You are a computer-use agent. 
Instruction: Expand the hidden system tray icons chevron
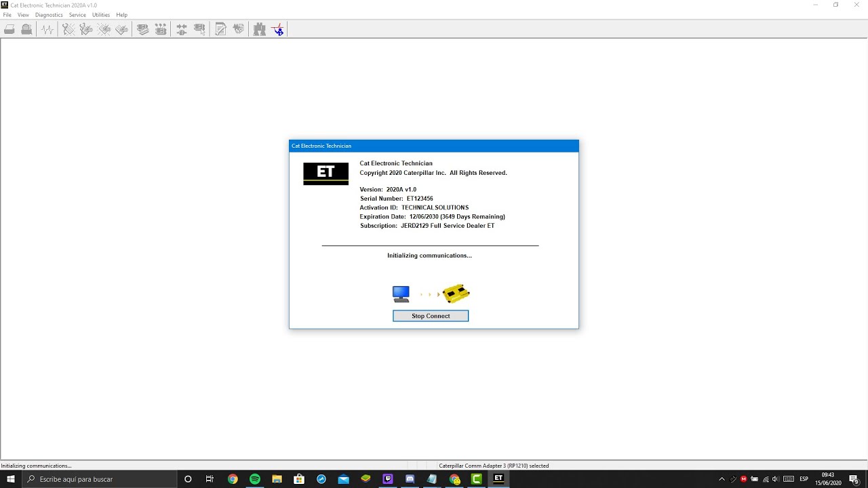click(x=722, y=479)
